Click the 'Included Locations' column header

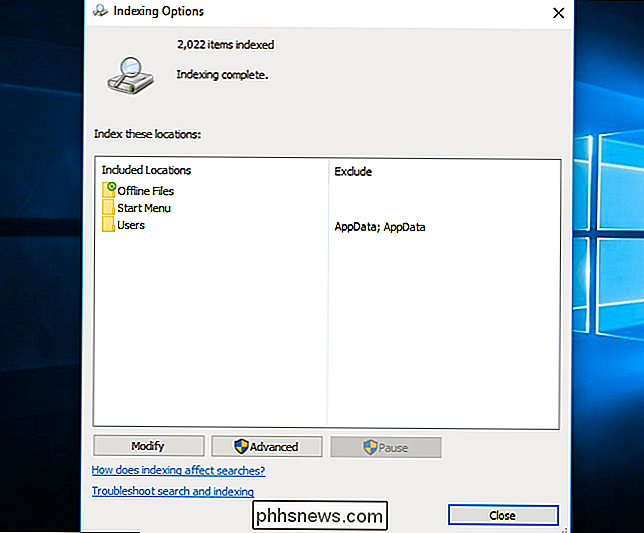tap(146, 170)
